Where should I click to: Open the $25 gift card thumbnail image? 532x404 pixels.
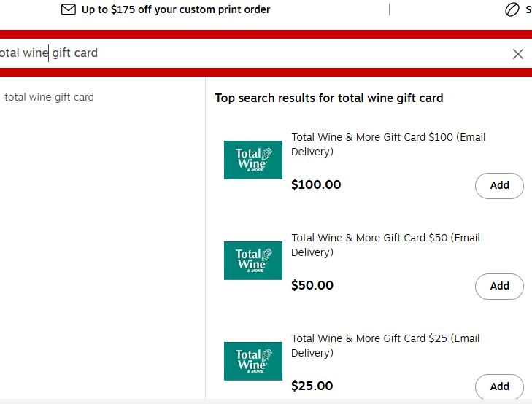pyautogui.click(x=253, y=361)
